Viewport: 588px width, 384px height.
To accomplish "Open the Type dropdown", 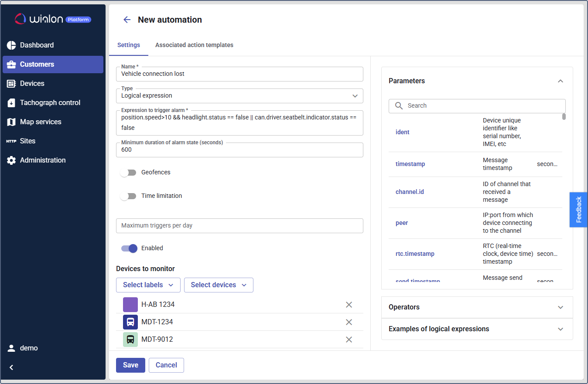I will point(239,96).
